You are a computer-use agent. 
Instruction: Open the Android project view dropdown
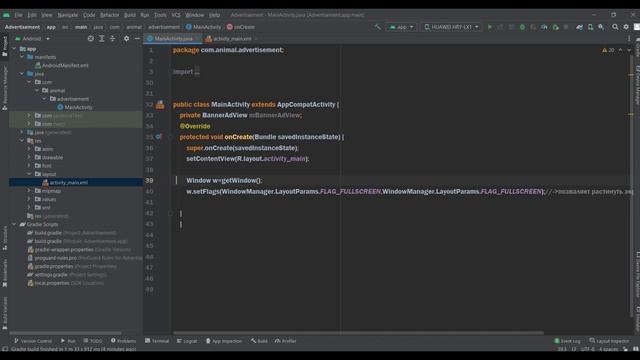(x=32, y=39)
